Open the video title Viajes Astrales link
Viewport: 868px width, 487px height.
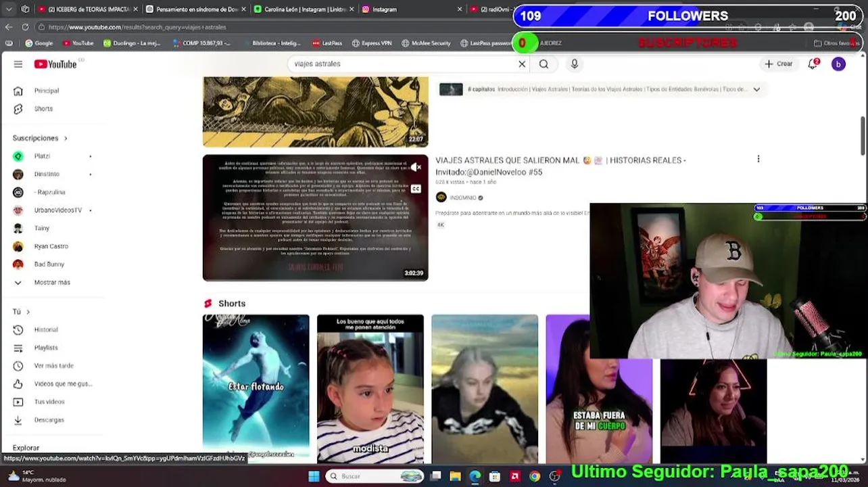click(560, 166)
